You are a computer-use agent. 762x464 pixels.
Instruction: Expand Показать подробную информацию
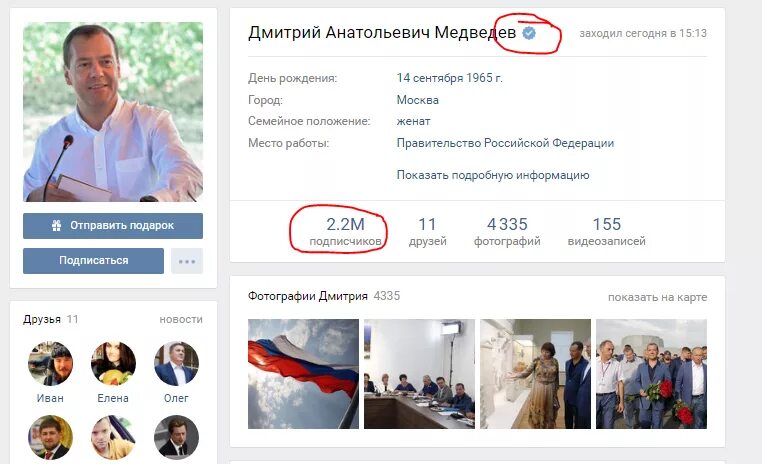[x=493, y=175]
